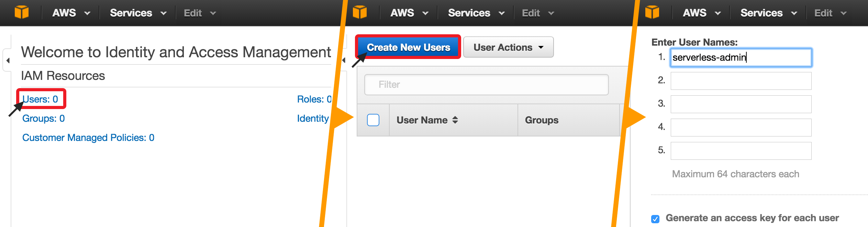Image resolution: width=868 pixels, height=227 pixels.
Task: Tick the select-all checkbox in the users table
Action: (x=373, y=120)
